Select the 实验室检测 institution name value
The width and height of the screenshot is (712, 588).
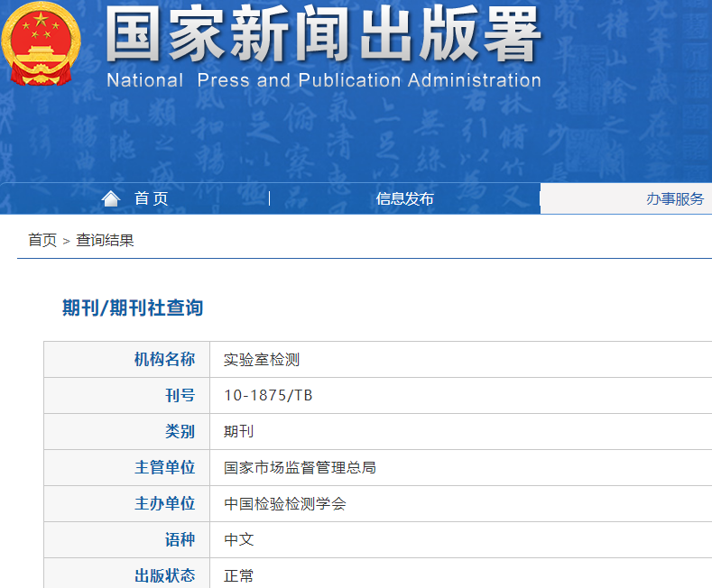point(262,359)
